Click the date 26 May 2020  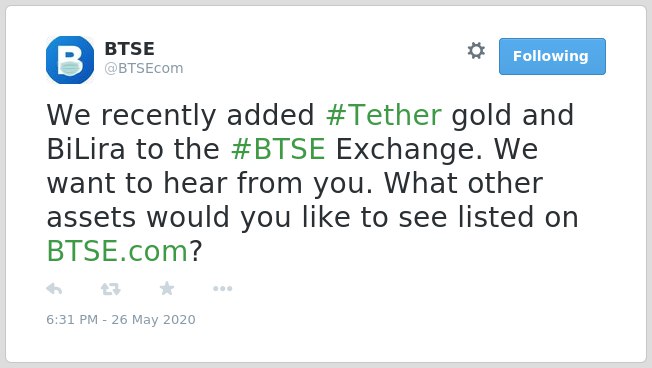point(153,320)
